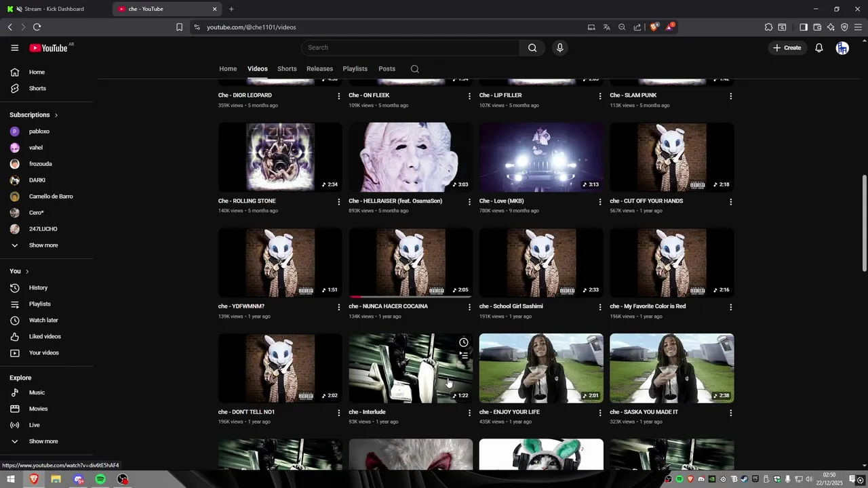Switch to the Posts tab

click(x=387, y=68)
